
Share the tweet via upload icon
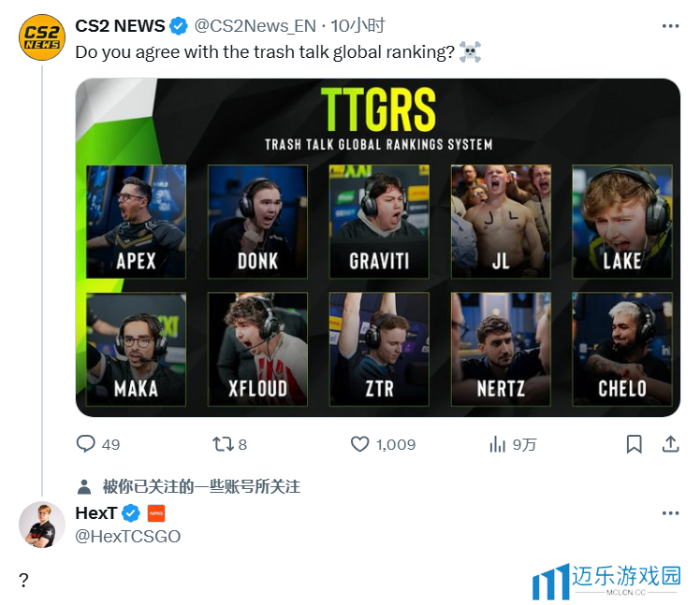pos(670,444)
